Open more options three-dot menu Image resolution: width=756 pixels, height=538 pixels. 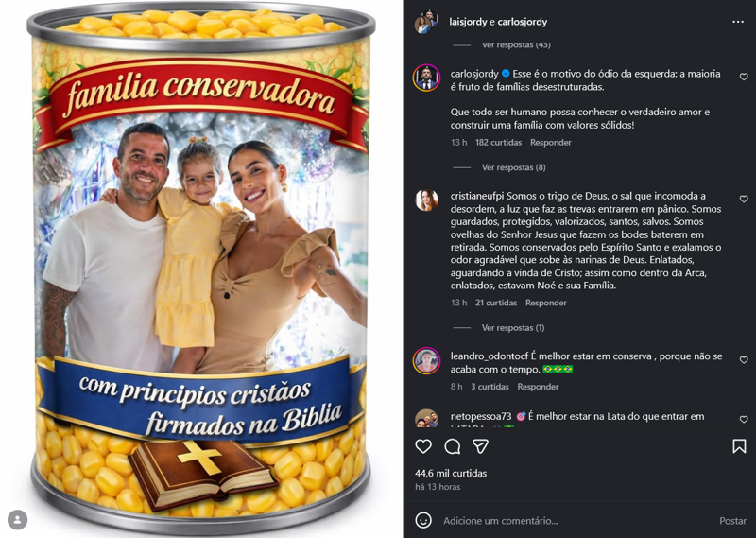[x=738, y=22]
